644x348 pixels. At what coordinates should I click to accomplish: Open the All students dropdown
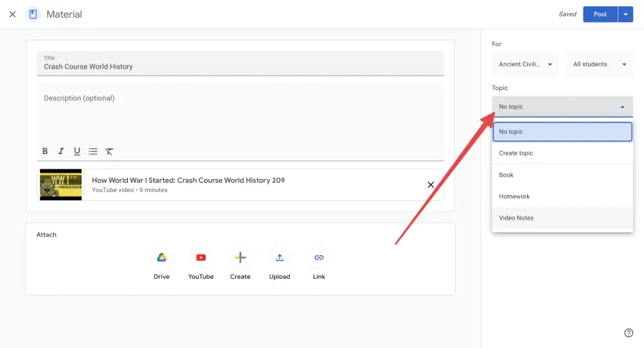click(x=600, y=64)
